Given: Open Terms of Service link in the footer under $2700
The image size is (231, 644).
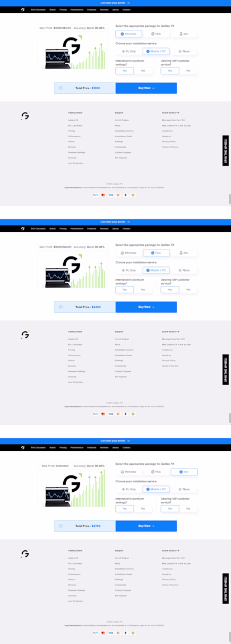Looking at the screenshot, I should (x=170, y=584).
